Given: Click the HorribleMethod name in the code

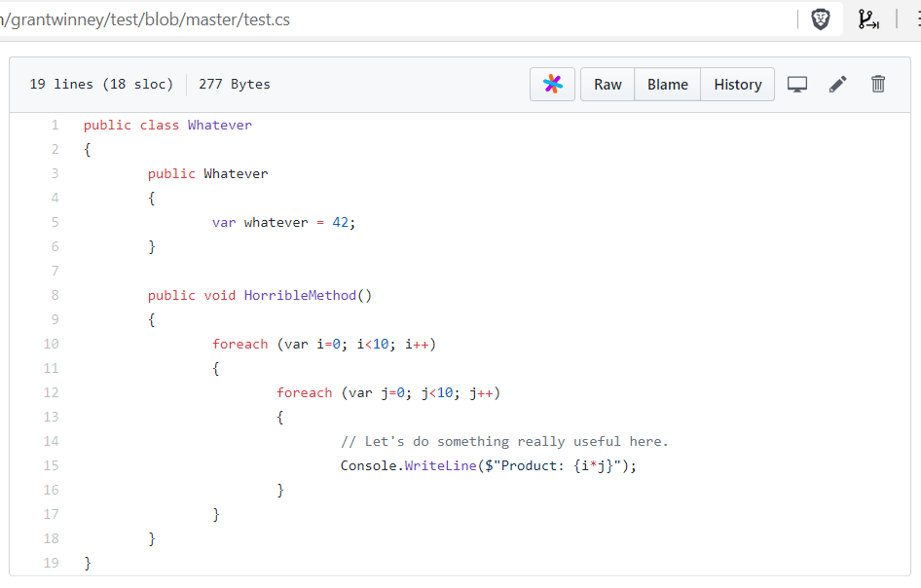Looking at the screenshot, I should pyautogui.click(x=300, y=295).
